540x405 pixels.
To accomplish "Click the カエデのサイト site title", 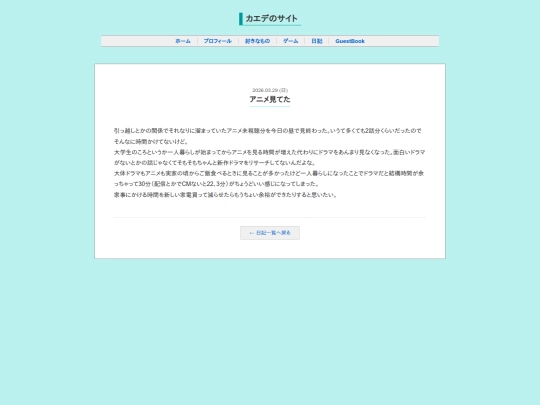I will coord(271,19).
